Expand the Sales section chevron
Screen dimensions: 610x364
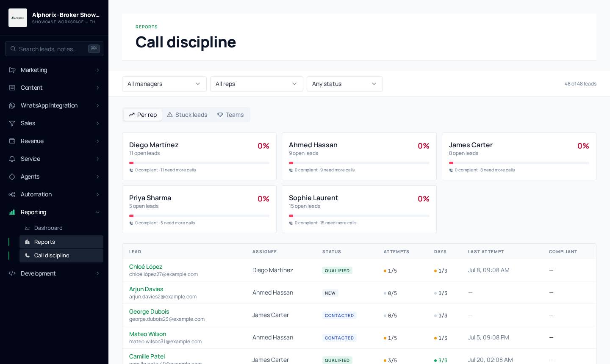(98, 123)
